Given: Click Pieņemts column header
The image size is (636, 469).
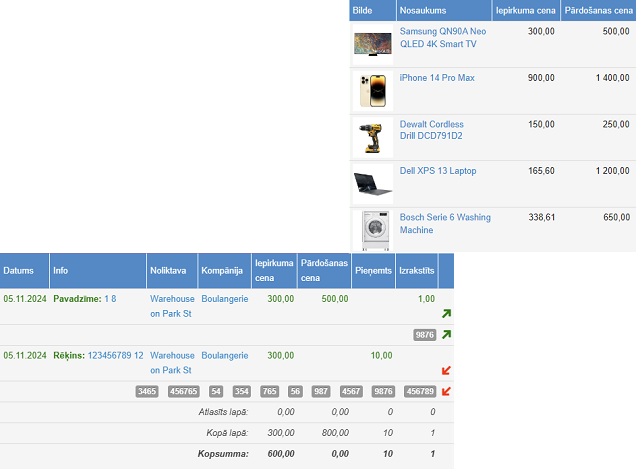Looking at the screenshot, I should [373, 271].
